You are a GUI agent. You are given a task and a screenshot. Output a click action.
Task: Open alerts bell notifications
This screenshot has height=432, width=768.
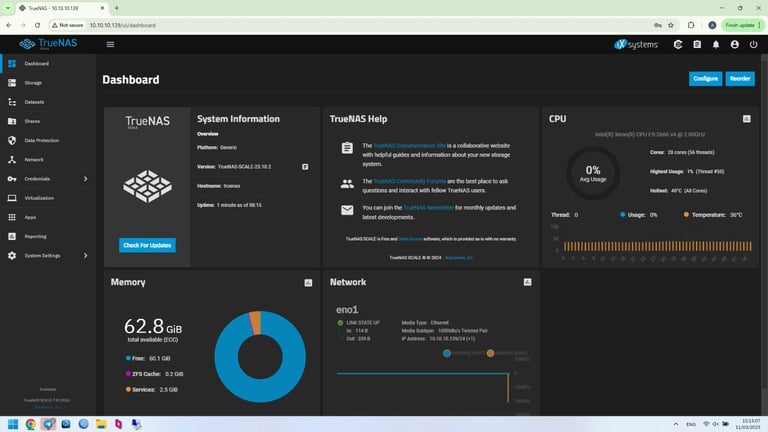[x=716, y=45]
